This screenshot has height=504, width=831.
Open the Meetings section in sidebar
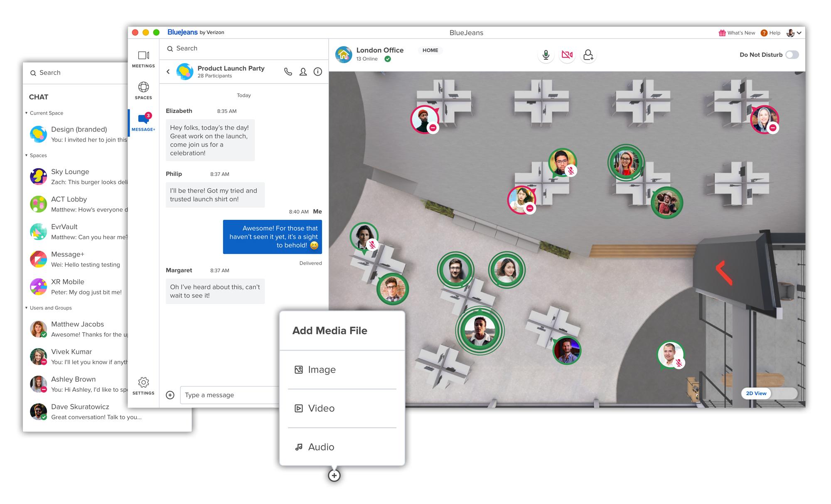pos(143,59)
